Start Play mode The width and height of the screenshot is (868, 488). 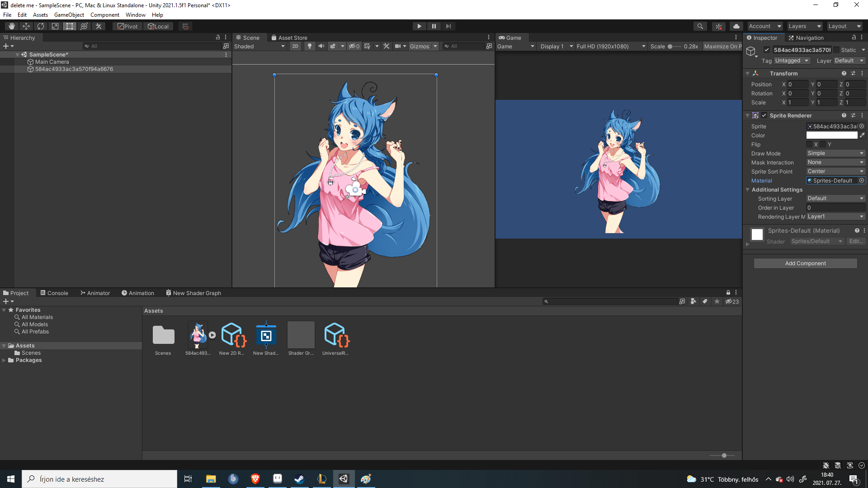[x=420, y=26]
